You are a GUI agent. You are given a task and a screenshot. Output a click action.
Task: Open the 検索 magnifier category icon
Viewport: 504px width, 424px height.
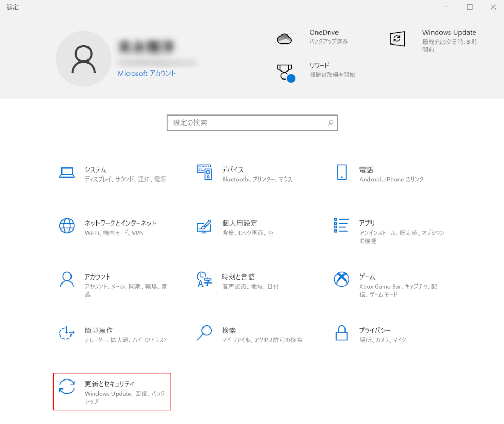pyautogui.click(x=204, y=333)
